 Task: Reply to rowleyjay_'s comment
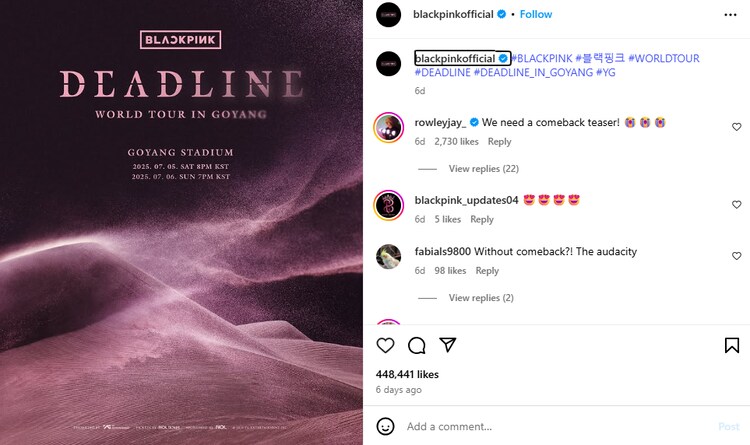499,142
